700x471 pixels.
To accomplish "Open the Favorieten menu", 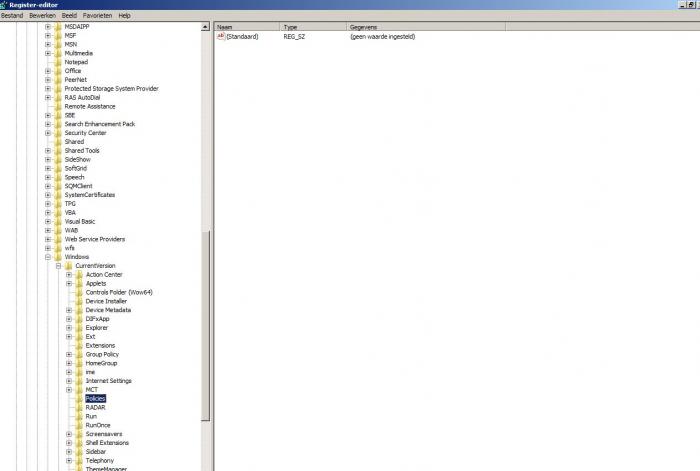I will pos(97,16).
